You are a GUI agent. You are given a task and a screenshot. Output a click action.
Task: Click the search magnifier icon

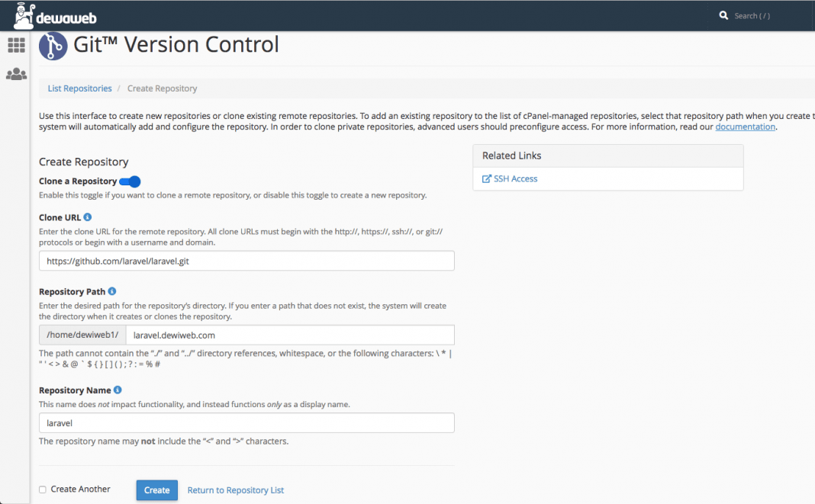[x=723, y=15]
